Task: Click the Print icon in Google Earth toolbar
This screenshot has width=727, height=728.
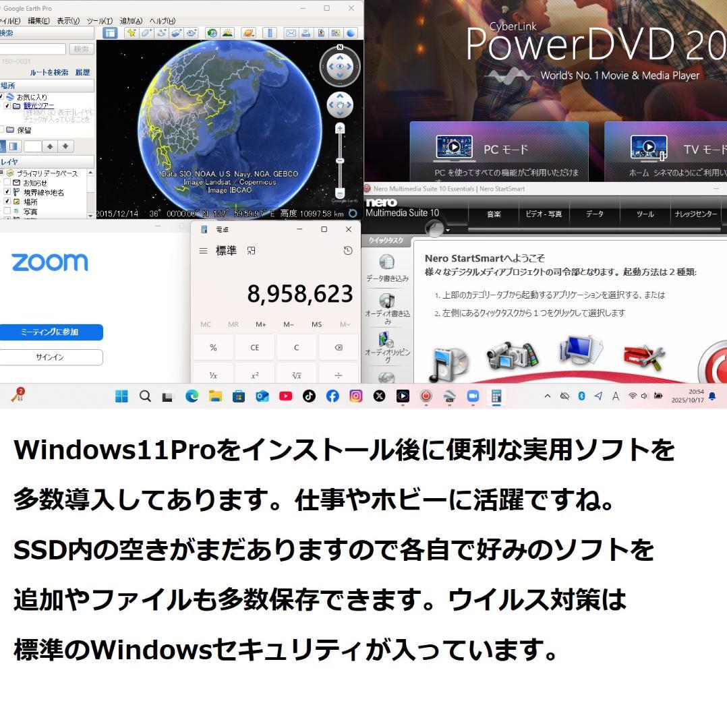Action: pos(306,33)
